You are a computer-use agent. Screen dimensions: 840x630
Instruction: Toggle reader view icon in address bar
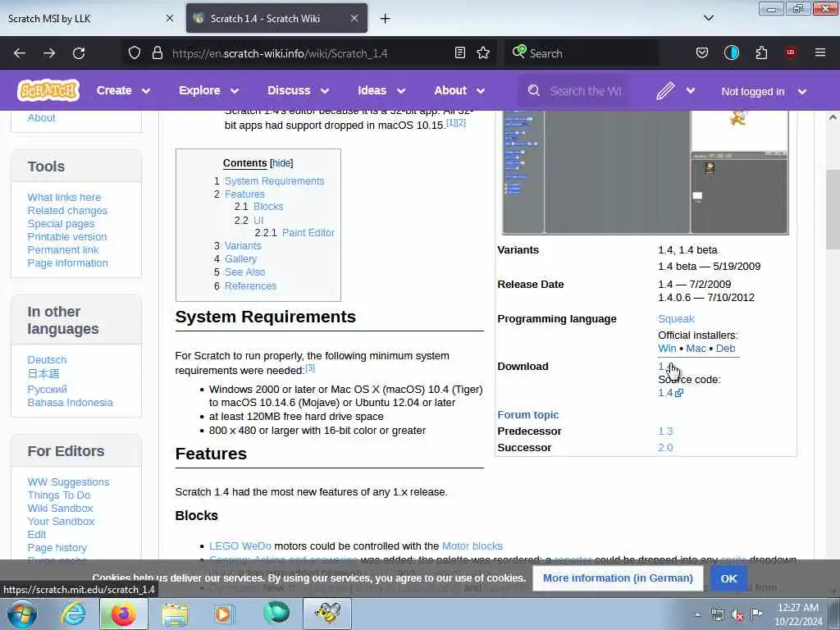pos(459,52)
